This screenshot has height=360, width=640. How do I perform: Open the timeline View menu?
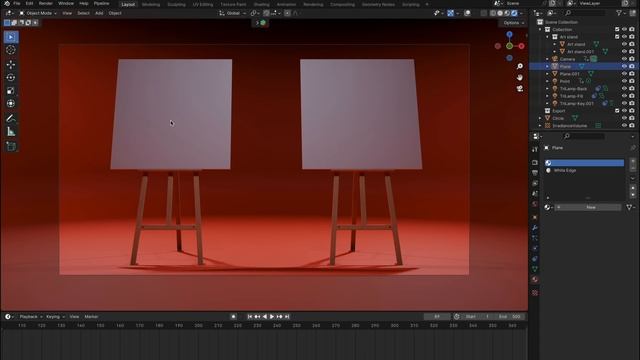tap(74, 317)
